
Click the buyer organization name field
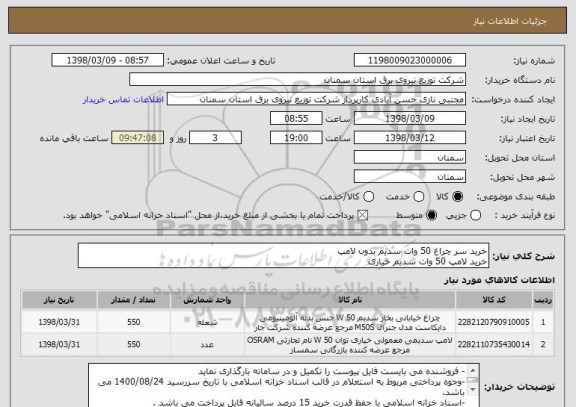pyautogui.click(x=298, y=79)
